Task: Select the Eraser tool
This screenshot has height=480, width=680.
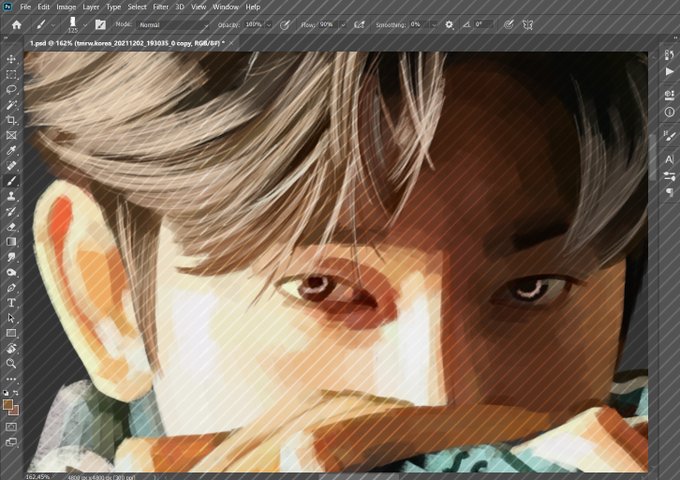Action: (11, 226)
